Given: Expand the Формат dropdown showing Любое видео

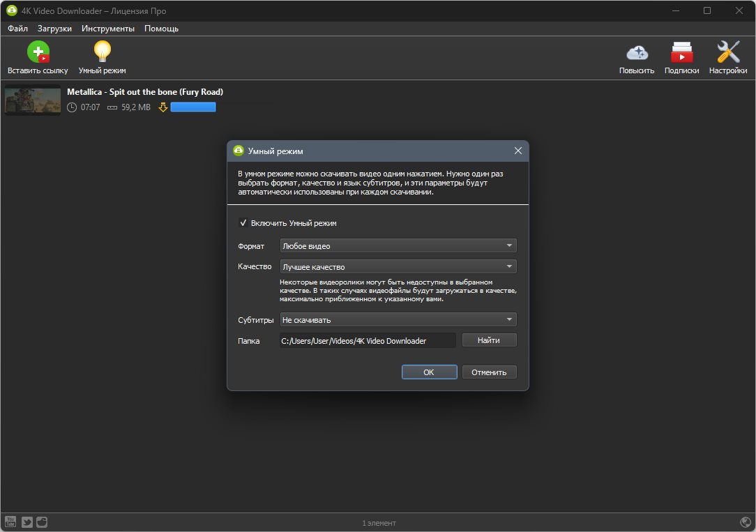Looking at the screenshot, I should [398, 245].
